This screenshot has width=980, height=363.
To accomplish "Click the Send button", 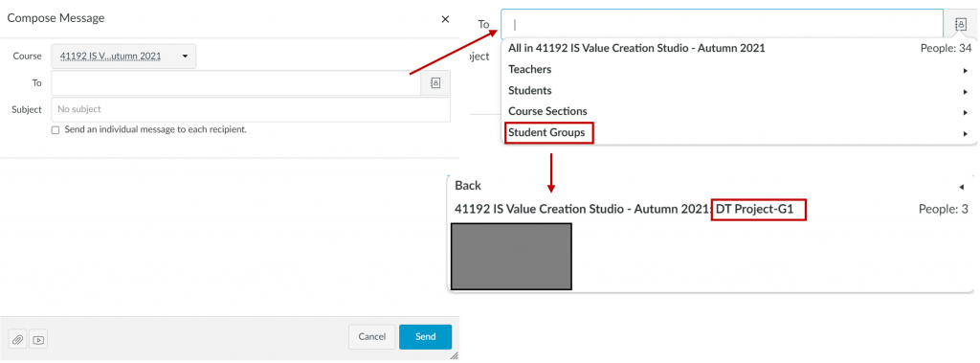I will (x=426, y=337).
